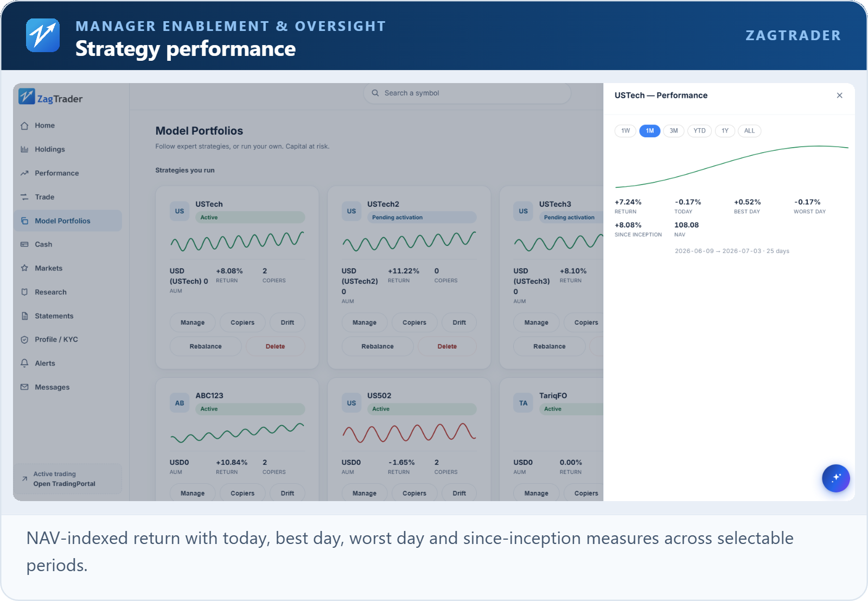
Task: Click Rebalance on the USTech card
Action: coord(206,346)
